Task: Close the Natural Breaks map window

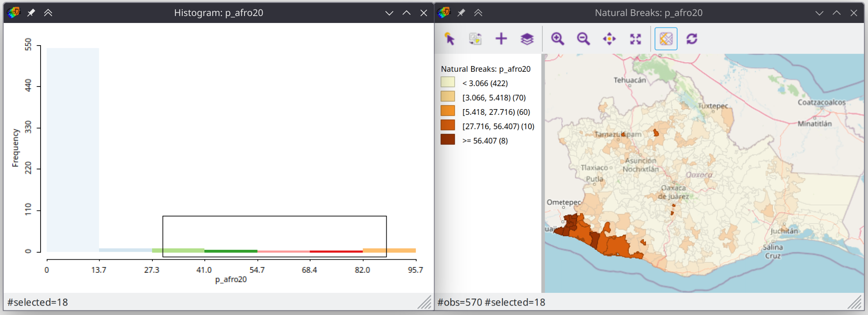Action: [854, 13]
